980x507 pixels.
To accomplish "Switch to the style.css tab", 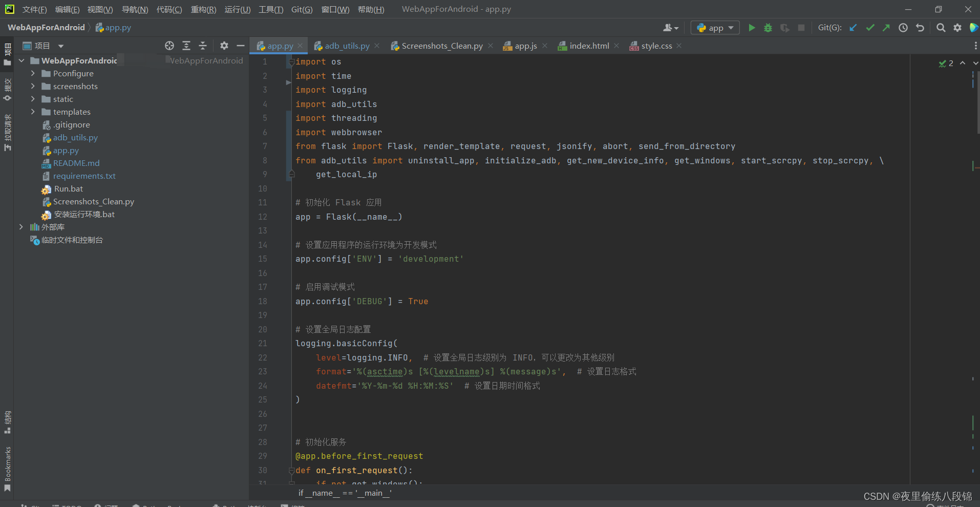I will point(657,46).
